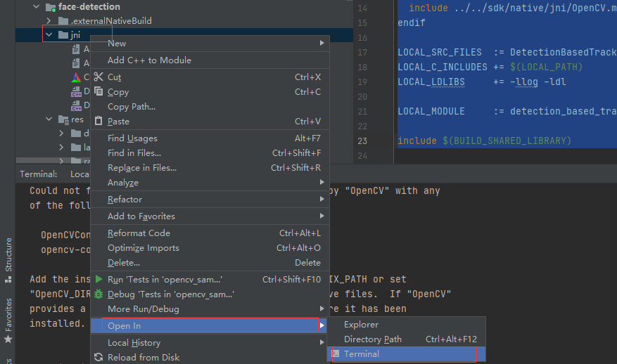Viewport: 617px width, 364px height.
Task: Click the CMake file icon in tree
Action: (x=76, y=77)
